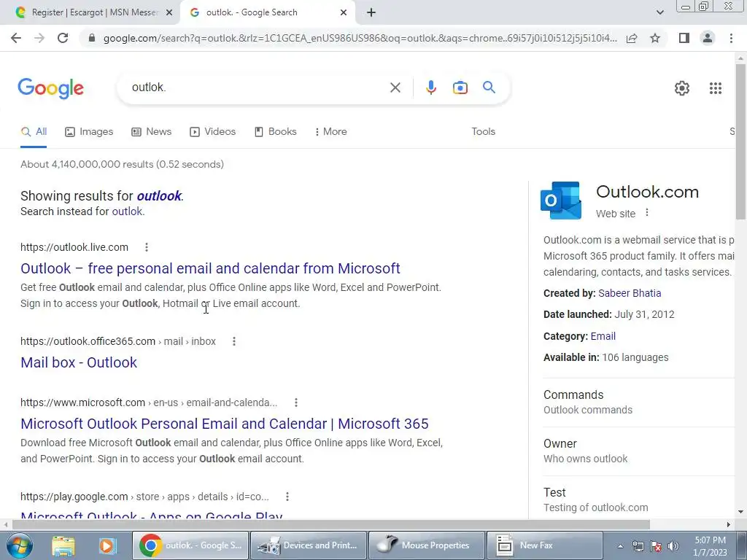Focus the Google search input field
This screenshot has height=560, width=747.
click(258, 87)
